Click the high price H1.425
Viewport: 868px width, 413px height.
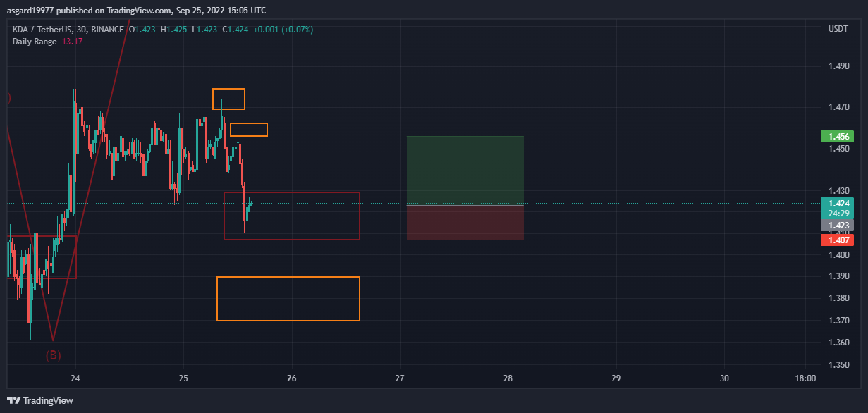175,30
